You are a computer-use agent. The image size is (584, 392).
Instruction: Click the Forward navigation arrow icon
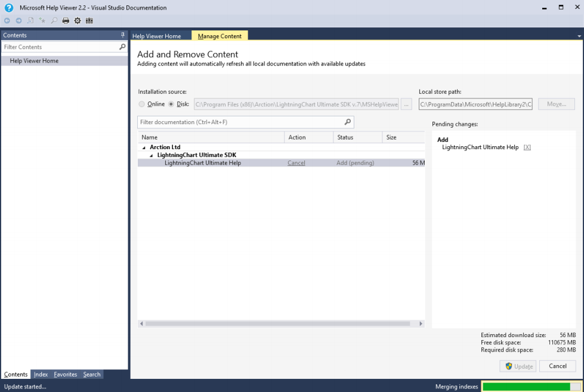tap(18, 20)
